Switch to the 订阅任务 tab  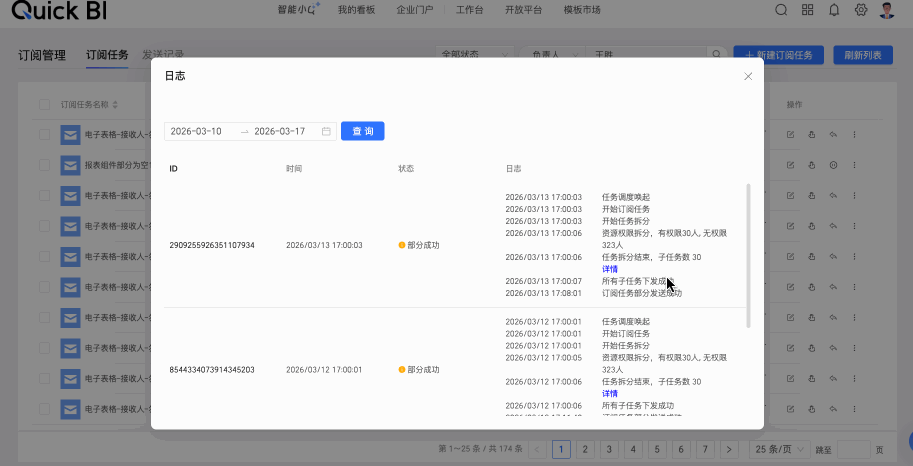click(107, 55)
